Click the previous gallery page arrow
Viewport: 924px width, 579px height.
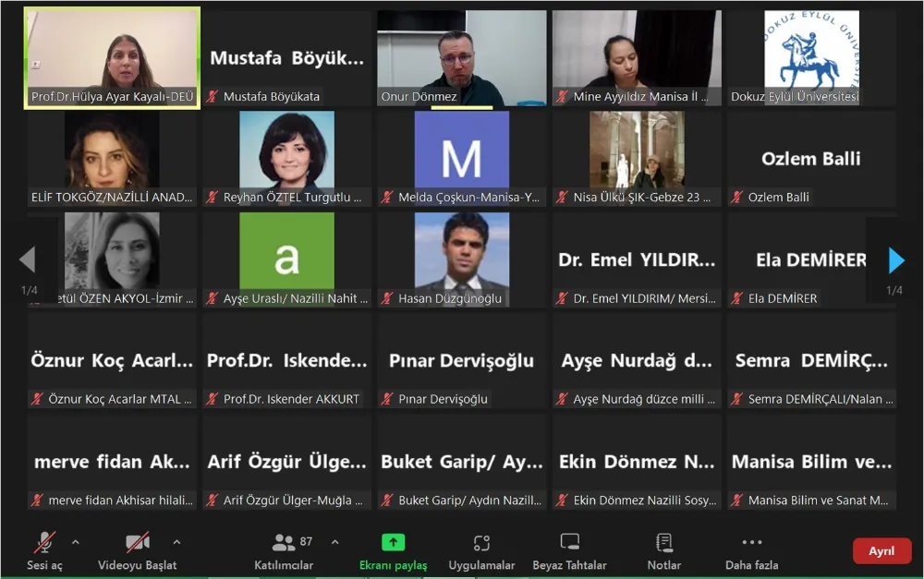[x=30, y=259]
